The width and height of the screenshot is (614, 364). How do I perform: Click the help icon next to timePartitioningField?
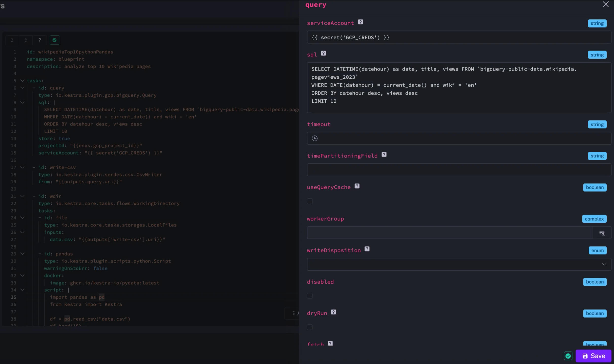[x=384, y=155]
